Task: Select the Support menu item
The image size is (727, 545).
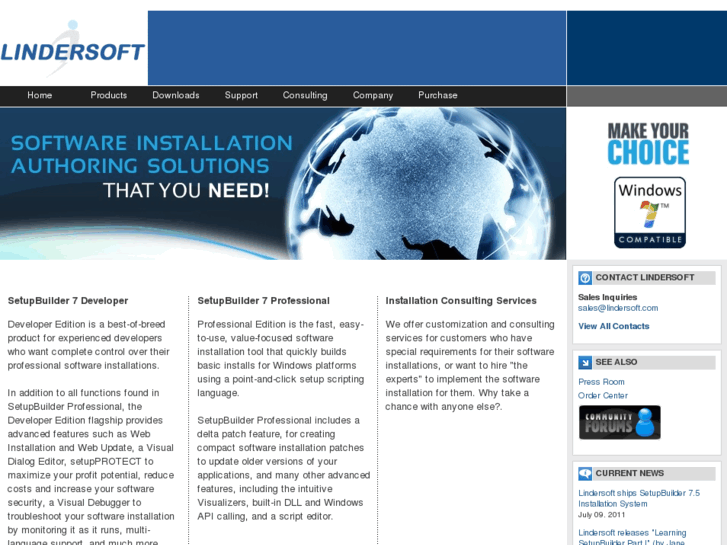Action: pos(241,95)
